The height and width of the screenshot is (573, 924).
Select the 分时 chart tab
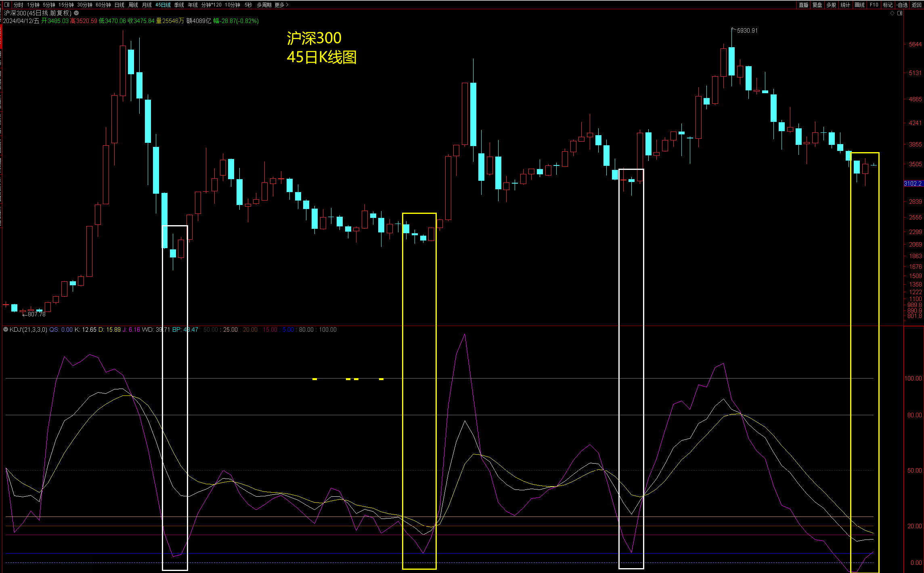click(x=18, y=5)
